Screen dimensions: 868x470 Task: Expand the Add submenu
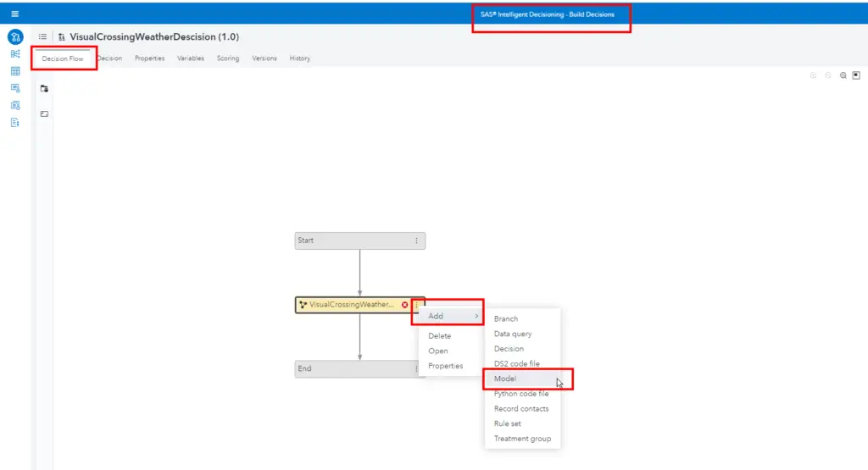click(449, 316)
